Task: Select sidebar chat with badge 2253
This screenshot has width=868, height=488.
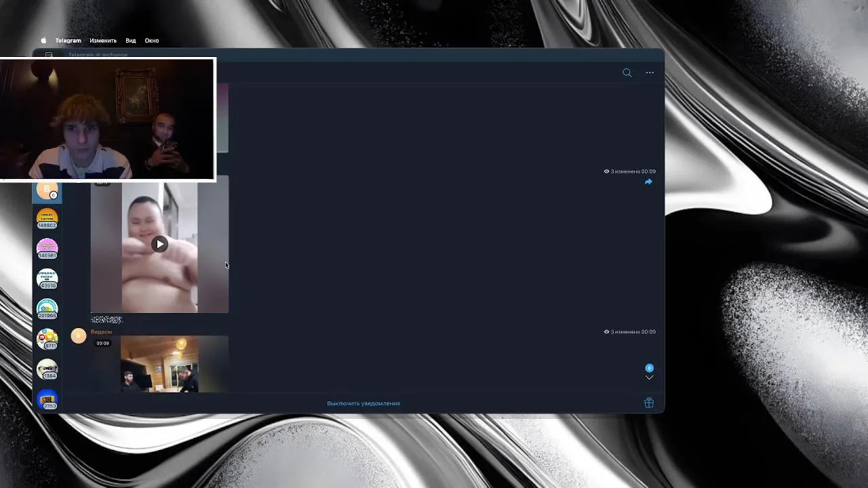Action: pyautogui.click(x=47, y=400)
